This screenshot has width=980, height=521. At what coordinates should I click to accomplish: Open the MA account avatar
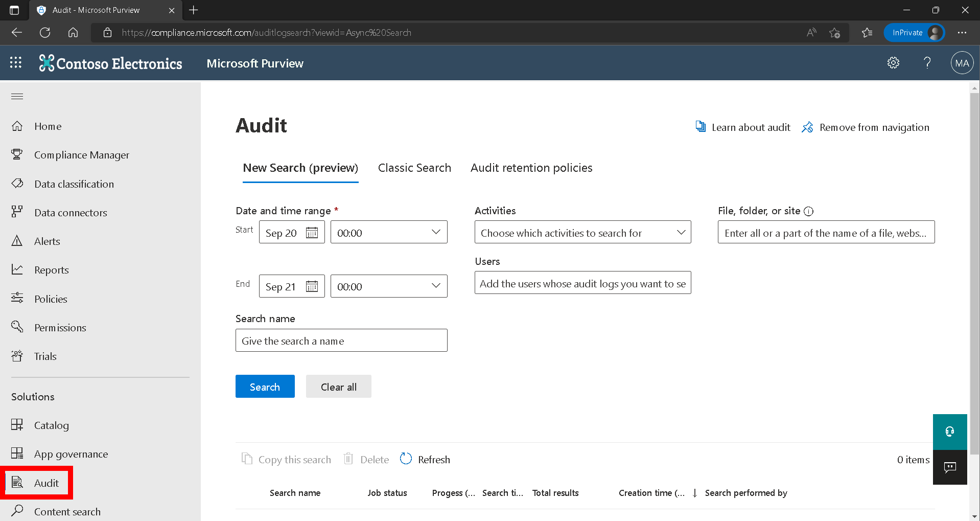(x=962, y=63)
